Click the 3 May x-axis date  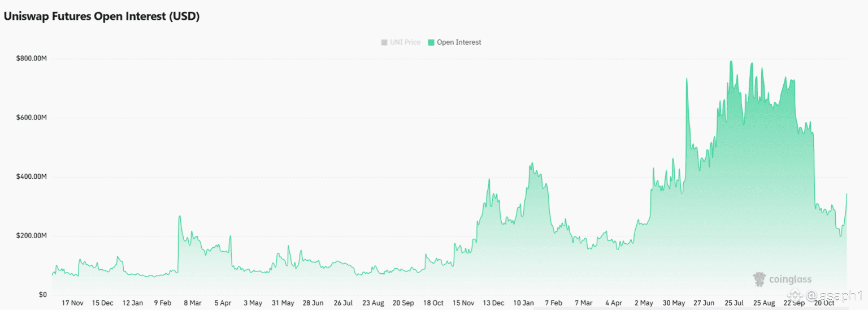pyautogui.click(x=253, y=303)
